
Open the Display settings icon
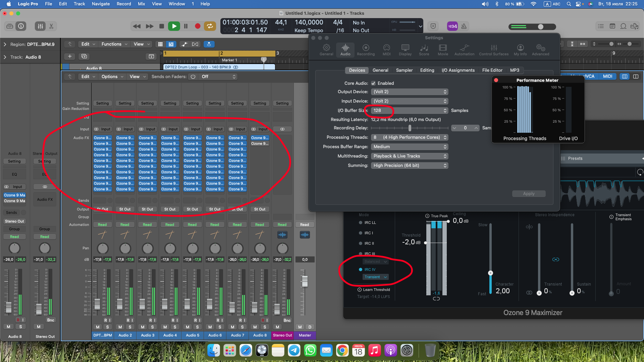coord(405,50)
